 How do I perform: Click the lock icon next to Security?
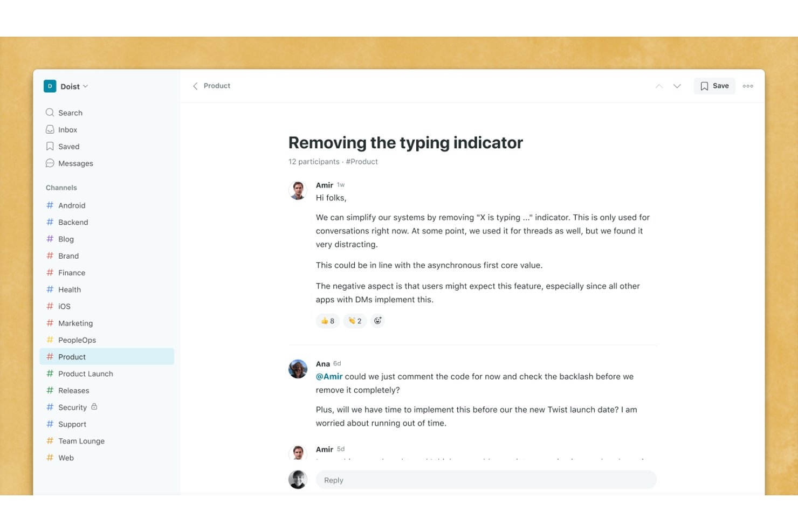pos(94,406)
